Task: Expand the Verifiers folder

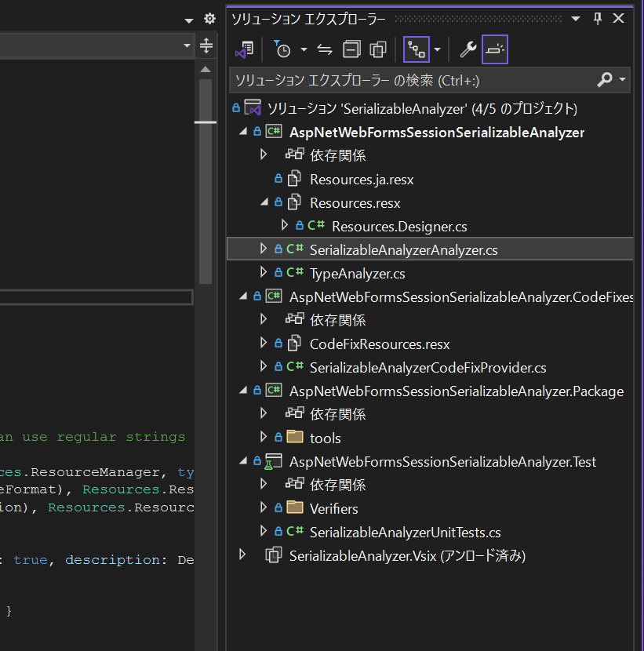Action: (264, 507)
